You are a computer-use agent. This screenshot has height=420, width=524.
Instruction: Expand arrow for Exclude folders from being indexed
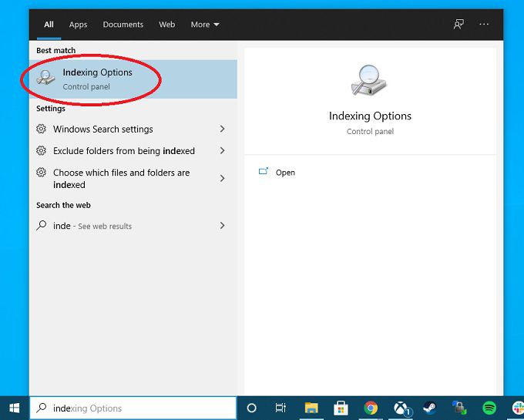[x=222, y=151]
